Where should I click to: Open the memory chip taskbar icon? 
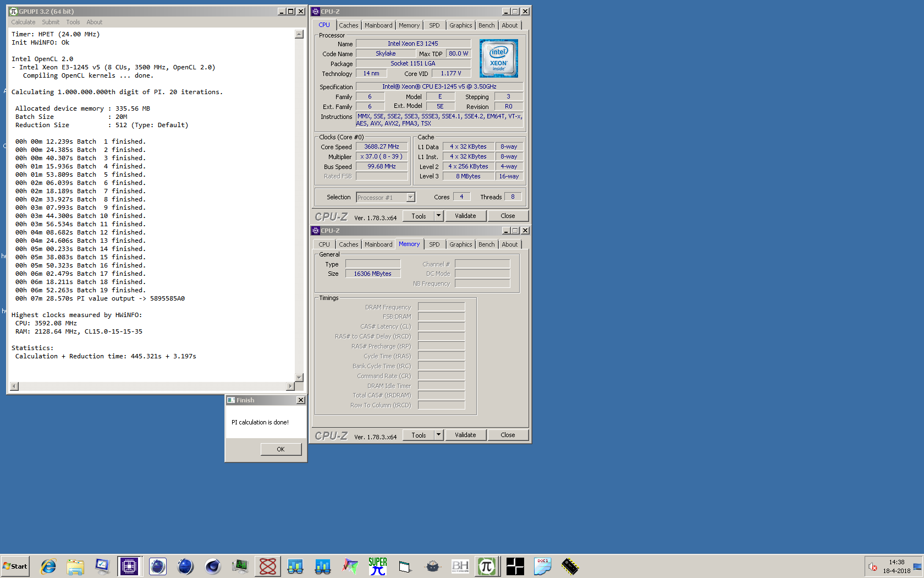click(570, 566)
